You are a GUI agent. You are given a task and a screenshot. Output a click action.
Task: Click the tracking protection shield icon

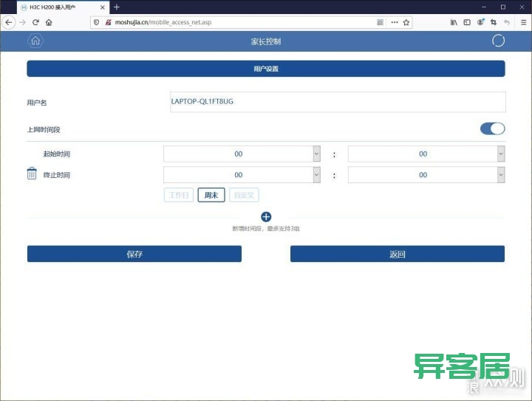[96, 22]
